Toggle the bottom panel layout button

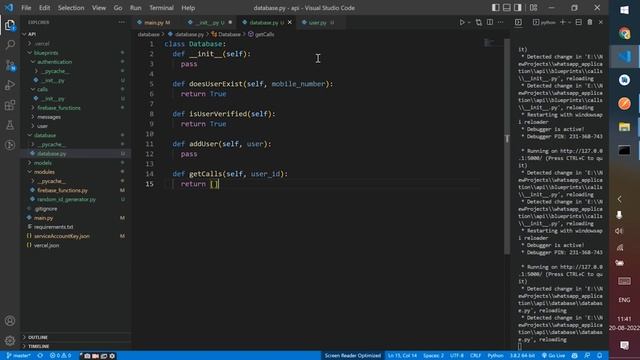tap(507, 8)
